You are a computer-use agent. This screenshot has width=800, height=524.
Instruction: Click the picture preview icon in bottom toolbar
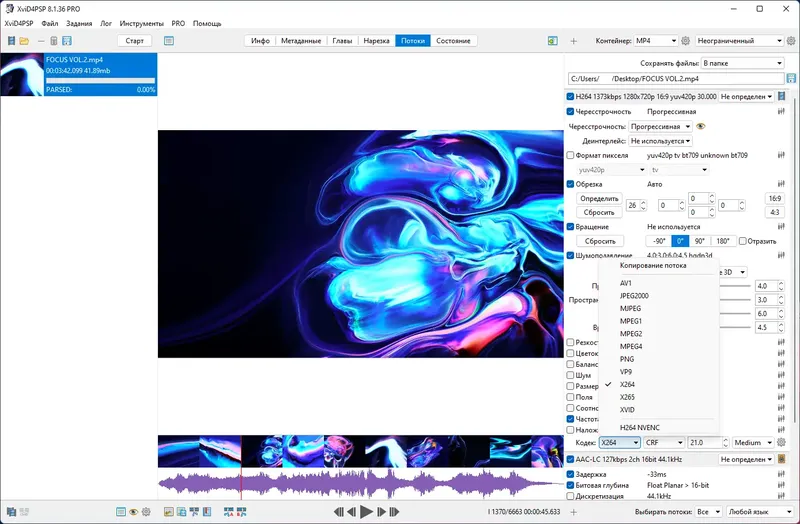168,512
